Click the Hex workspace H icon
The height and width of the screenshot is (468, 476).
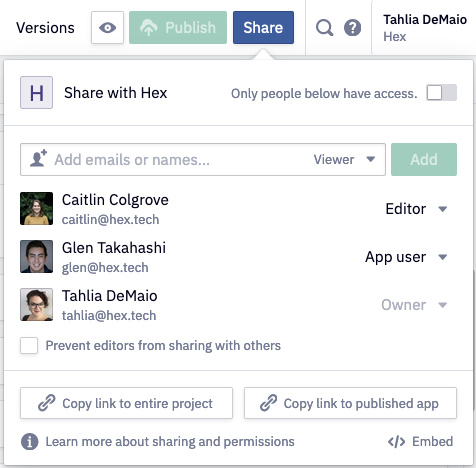[36, 92]
